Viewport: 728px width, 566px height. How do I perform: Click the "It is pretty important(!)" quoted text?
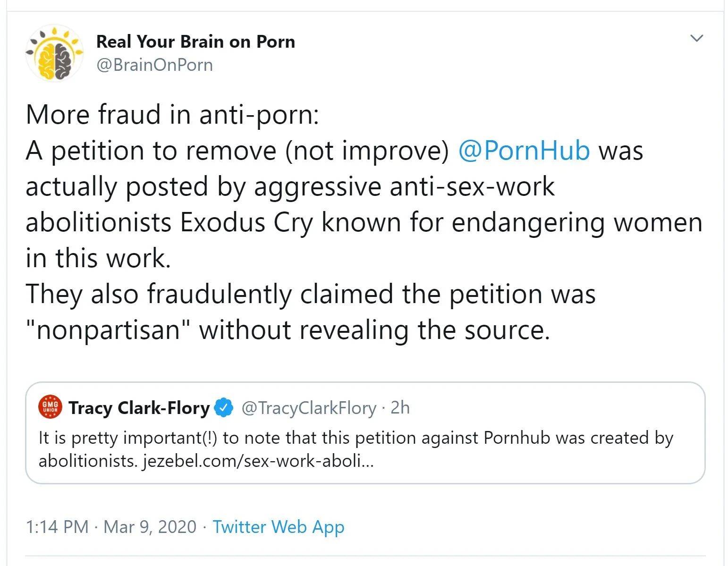[127, 438]
